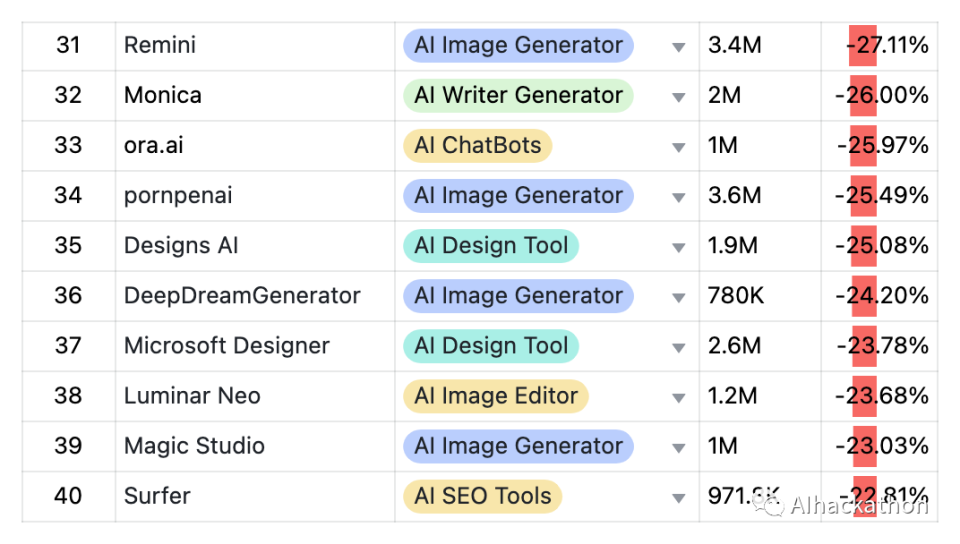Screen dimensions: 960x544
Task: Click dropdown arrow beside Designs AI category
Action: (x=679, y=247)
